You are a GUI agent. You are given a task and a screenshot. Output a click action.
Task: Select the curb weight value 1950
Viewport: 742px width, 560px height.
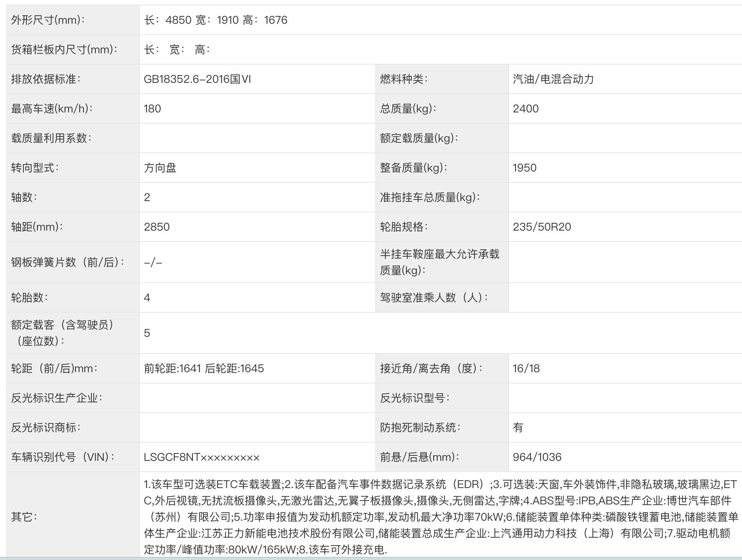coord(524,168)
